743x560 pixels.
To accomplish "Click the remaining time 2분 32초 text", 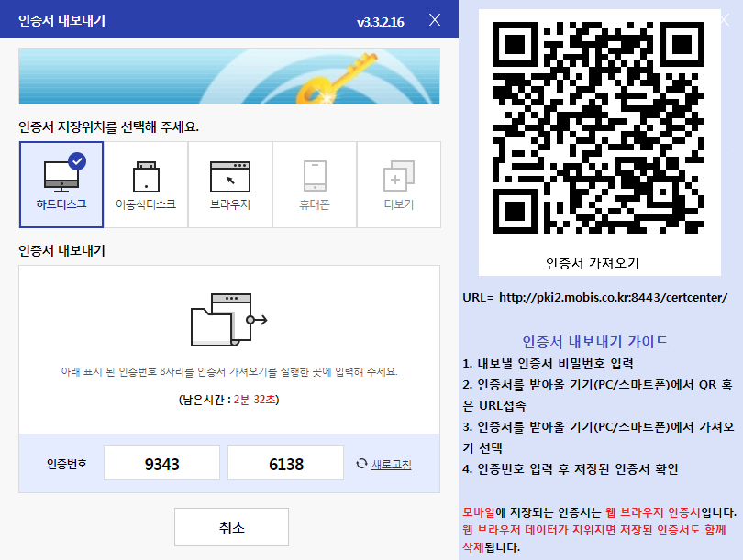I will coord(254,400).
